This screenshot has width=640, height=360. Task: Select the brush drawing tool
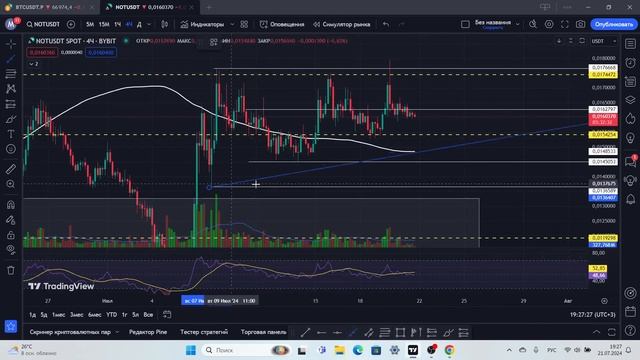pyautogui.click(x=11, y=119)
